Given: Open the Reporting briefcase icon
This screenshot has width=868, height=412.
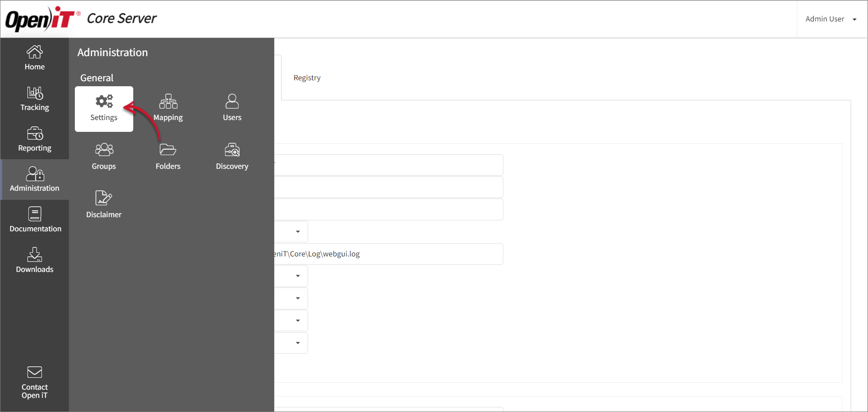Looking at the screenshot, I should [34, 139].
